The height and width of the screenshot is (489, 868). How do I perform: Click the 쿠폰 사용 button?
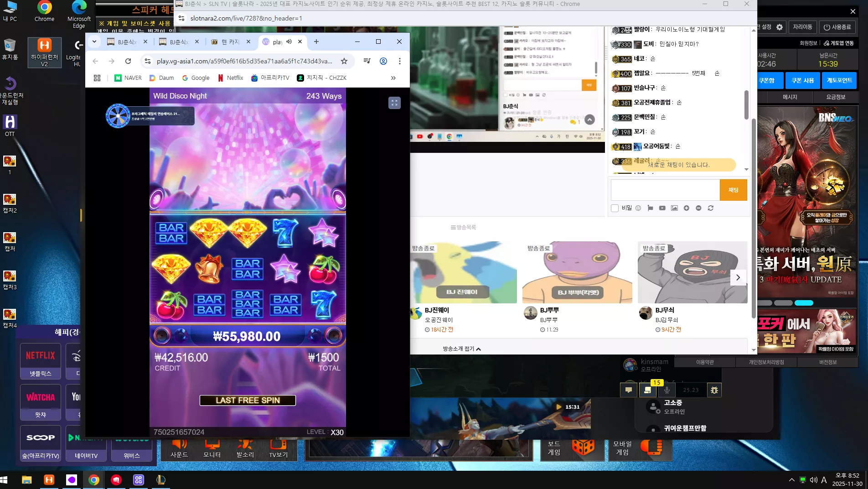click(x=802, y=80)
